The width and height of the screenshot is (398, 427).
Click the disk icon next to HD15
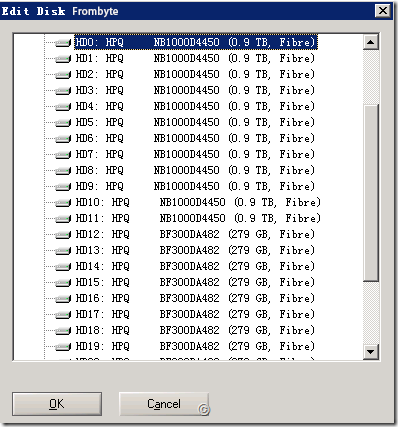63,282
